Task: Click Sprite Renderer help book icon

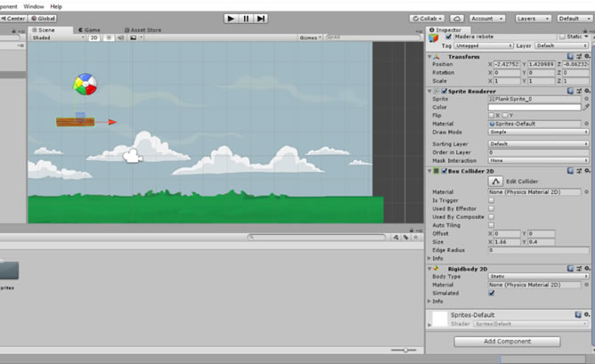Action: [x=570, y=91]
